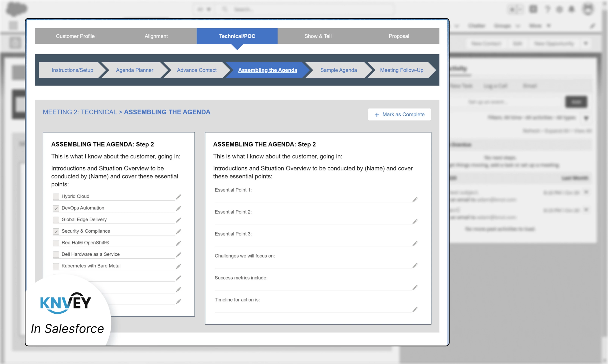Edit the DevOps Automation pencil icon
608x364 pixels.
179,208
